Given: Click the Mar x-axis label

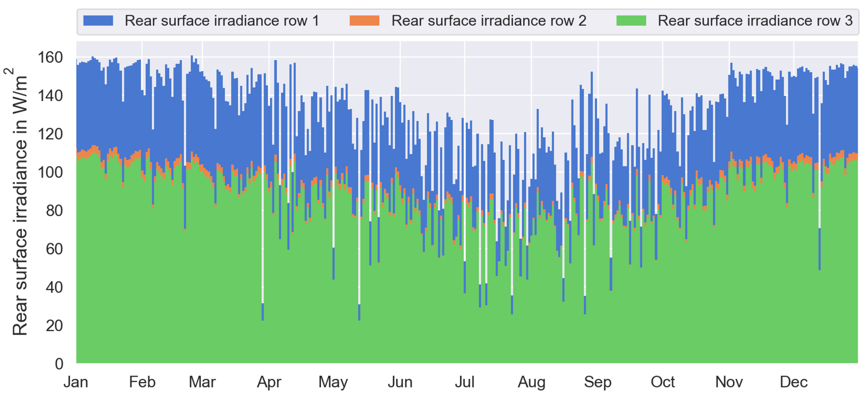Looking at the screenshot, I should [x=202, y=382].
